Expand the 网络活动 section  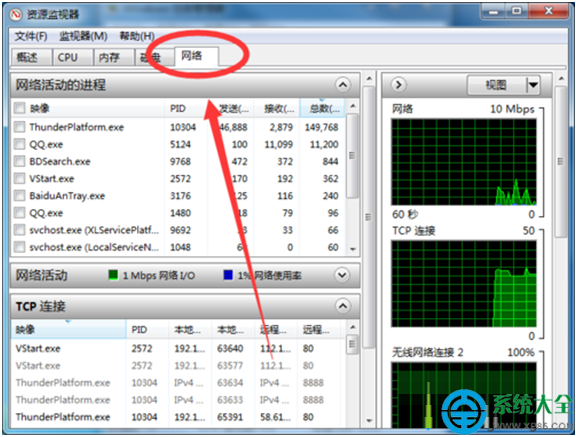point(342,275)
